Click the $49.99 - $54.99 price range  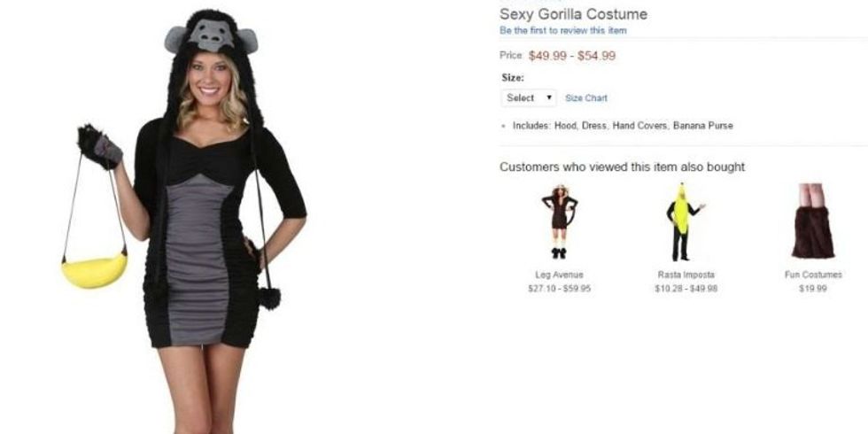pyautogui.click(x=572, y=56)
